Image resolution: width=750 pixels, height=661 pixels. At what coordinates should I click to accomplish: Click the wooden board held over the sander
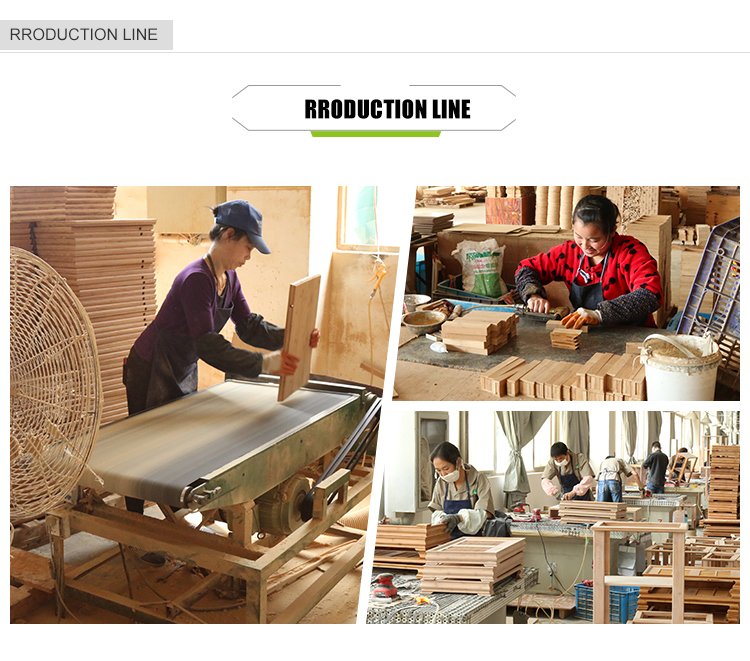click(x=299, y=337)
